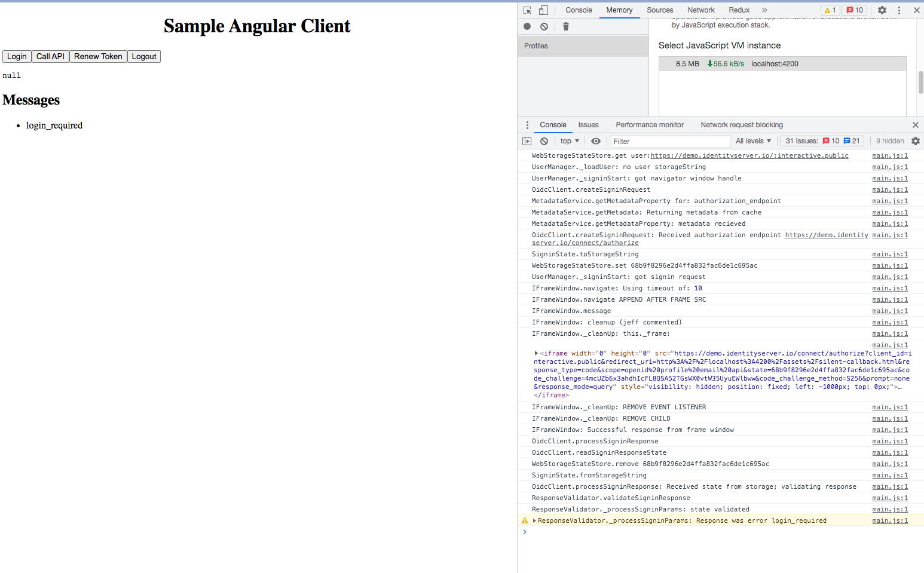Open DevTools settings gear
This screenshot has width=924, height=573.
(x=883, y=10)
